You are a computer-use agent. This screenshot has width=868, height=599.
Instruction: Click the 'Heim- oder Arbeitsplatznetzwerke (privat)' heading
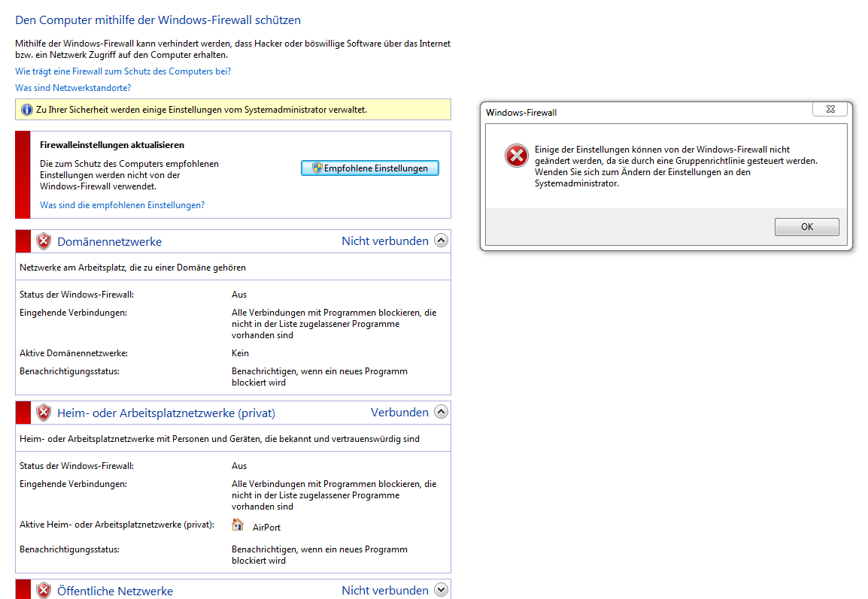tap(166, 413)
